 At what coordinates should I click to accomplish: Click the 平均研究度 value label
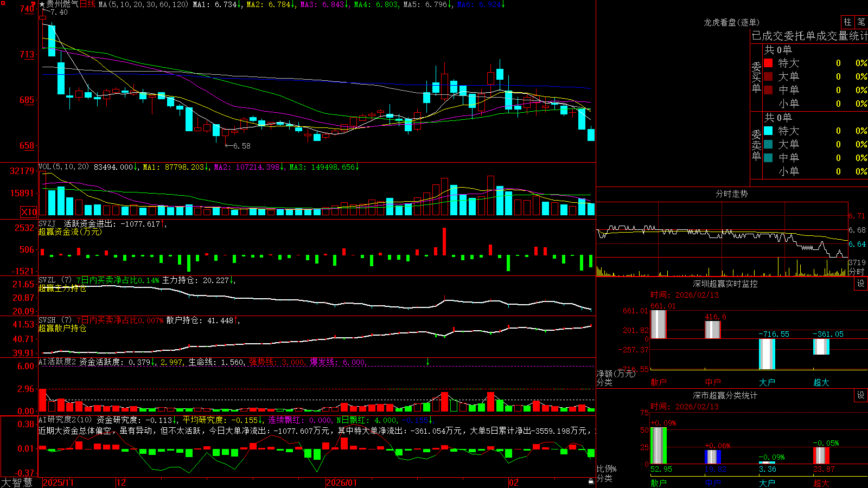click(x=220, y=420)
